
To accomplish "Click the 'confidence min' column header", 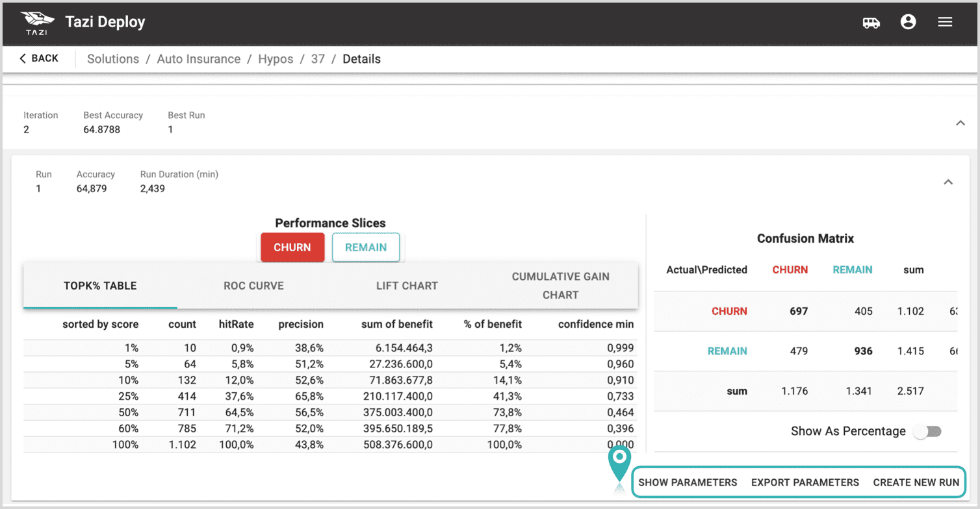I will [596, 324].
